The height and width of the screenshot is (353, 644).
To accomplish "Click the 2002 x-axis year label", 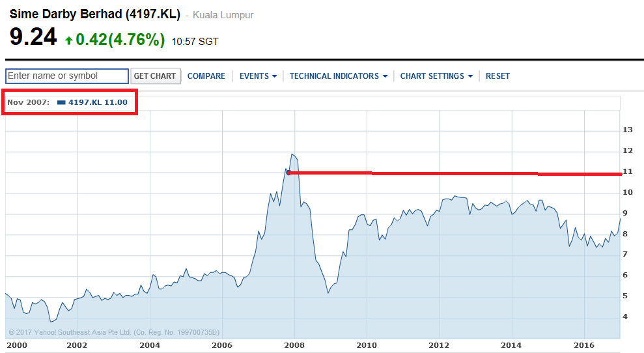I will 77,345.
